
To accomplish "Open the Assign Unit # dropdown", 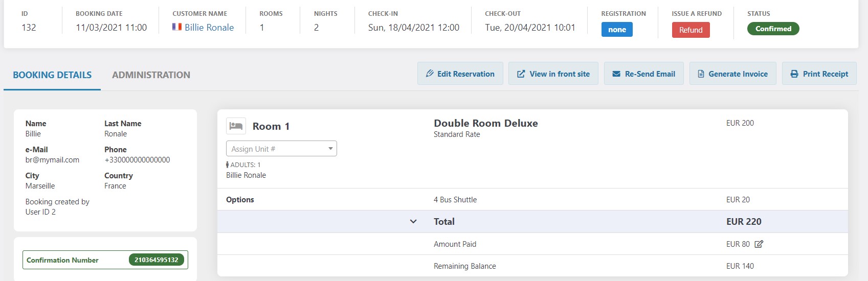I will click(x=281, y=149).
